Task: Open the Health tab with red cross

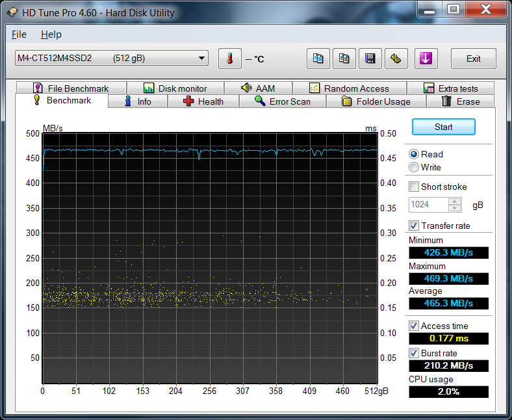Action: pyautogui.click(x=203, y=101)
